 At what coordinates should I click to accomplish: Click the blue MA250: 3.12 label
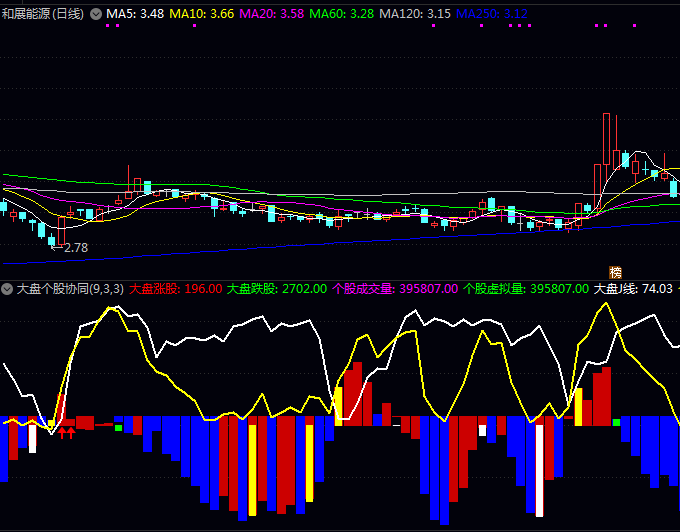coord(492,14)
